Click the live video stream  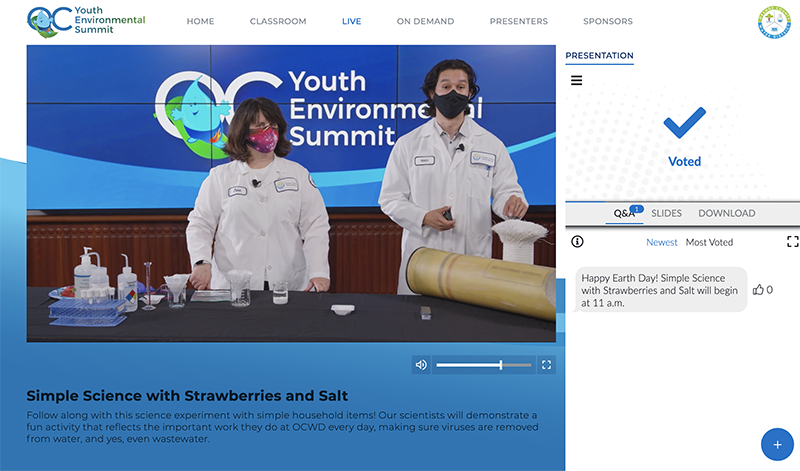click(291, 193)
